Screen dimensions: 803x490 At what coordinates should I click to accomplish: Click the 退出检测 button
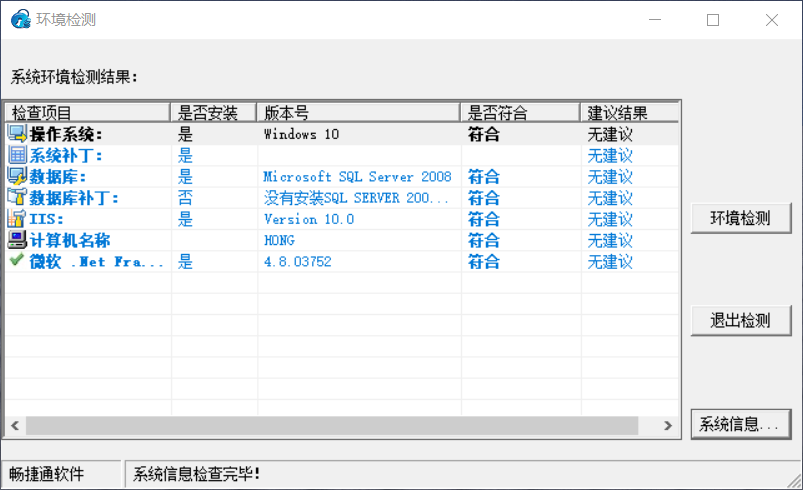[x=741, y=321]
